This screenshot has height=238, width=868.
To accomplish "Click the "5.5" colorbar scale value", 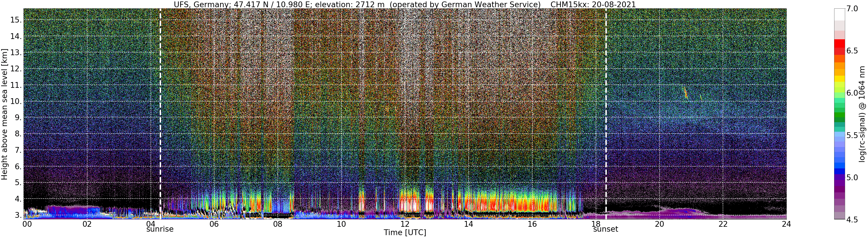I will click(852, 135).
